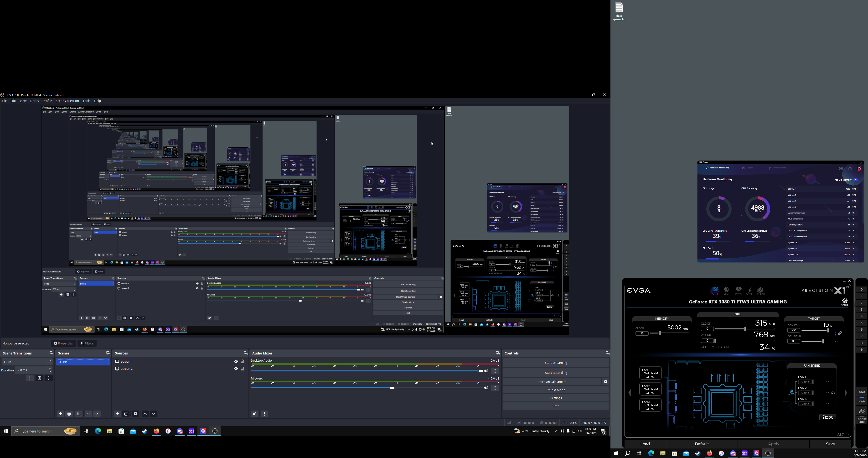The width and height of the screenshot is (868, 458).
Task: Adjust the Desktop Audio volume slider
Action: [367, 371]
